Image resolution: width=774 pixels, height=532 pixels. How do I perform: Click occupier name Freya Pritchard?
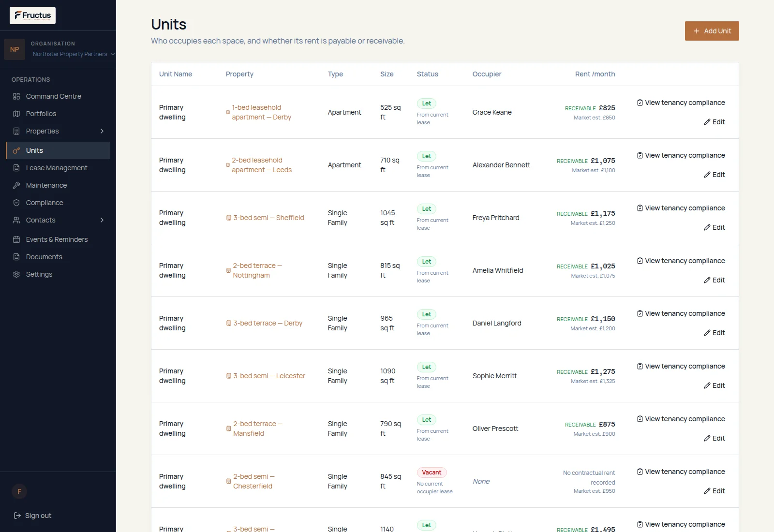click(x=496, y=218)
